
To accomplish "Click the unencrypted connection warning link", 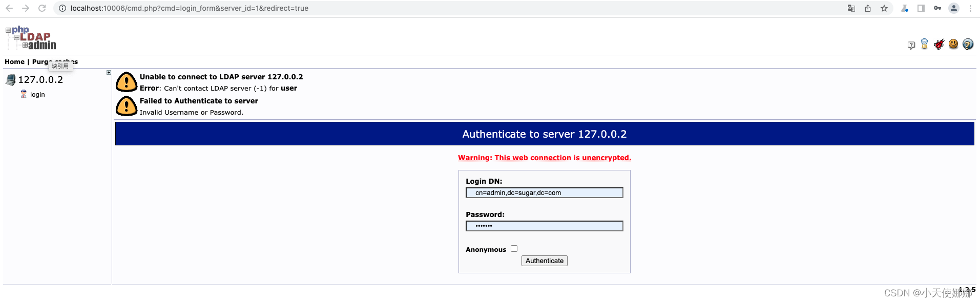I will click(x=545, y=158).
